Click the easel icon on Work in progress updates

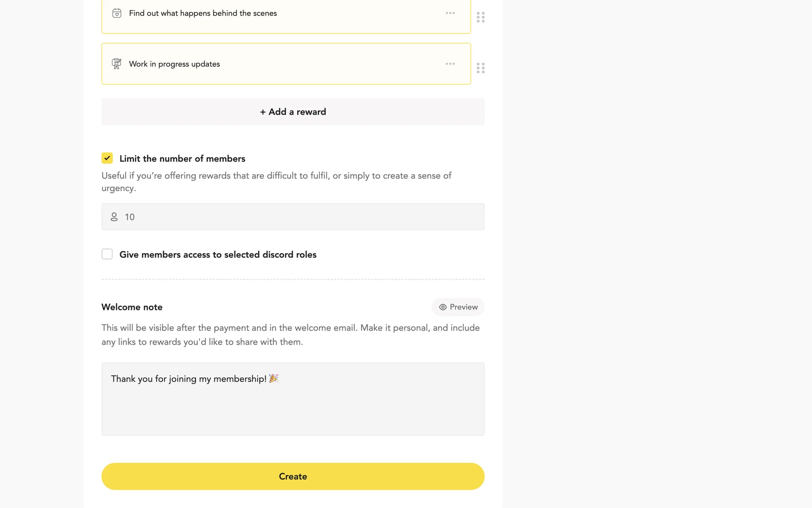(116, 64)
